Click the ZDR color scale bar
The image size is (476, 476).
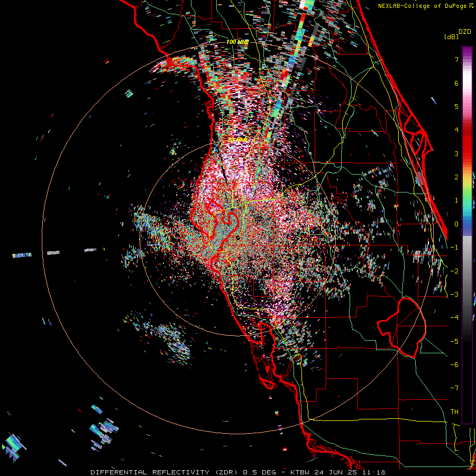point(467,235)
